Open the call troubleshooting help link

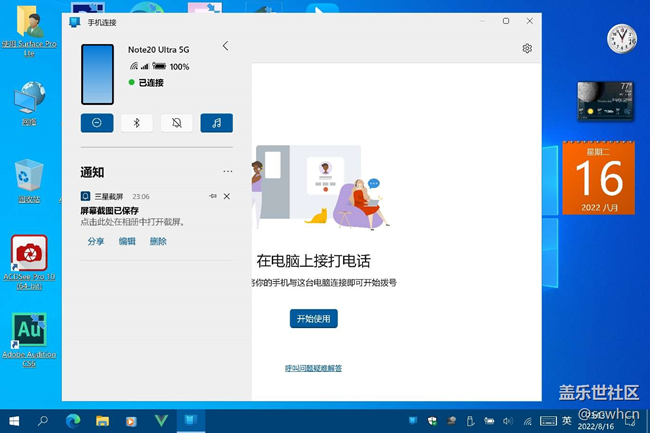point(313,368)
